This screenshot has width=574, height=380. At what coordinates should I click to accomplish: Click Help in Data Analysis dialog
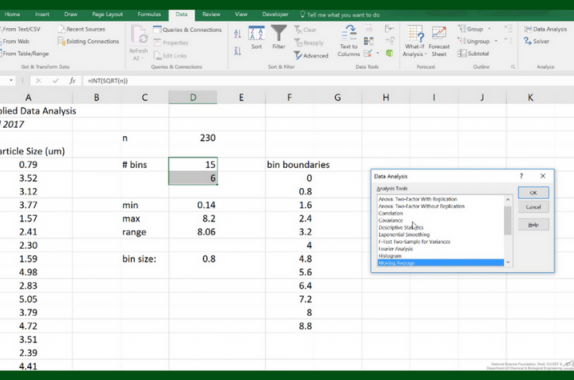pos(533,225)
